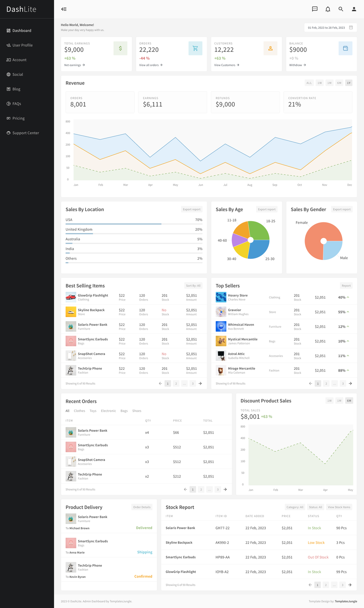The height and width of the screenshot is (608, 364).
Task: Click the GlowGrip Flashlight product thumbnail
Action: coord(71,297)
